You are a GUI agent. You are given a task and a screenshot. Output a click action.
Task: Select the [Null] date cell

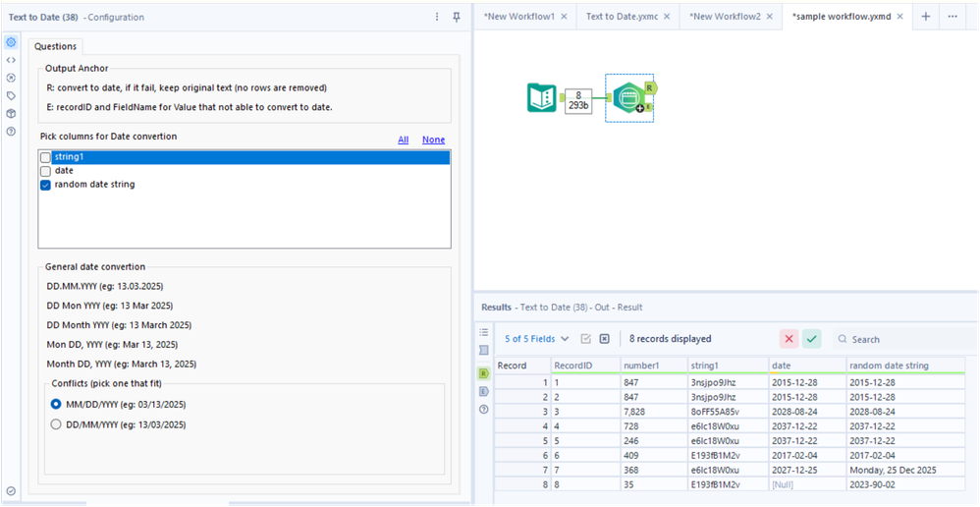(807, 483)
